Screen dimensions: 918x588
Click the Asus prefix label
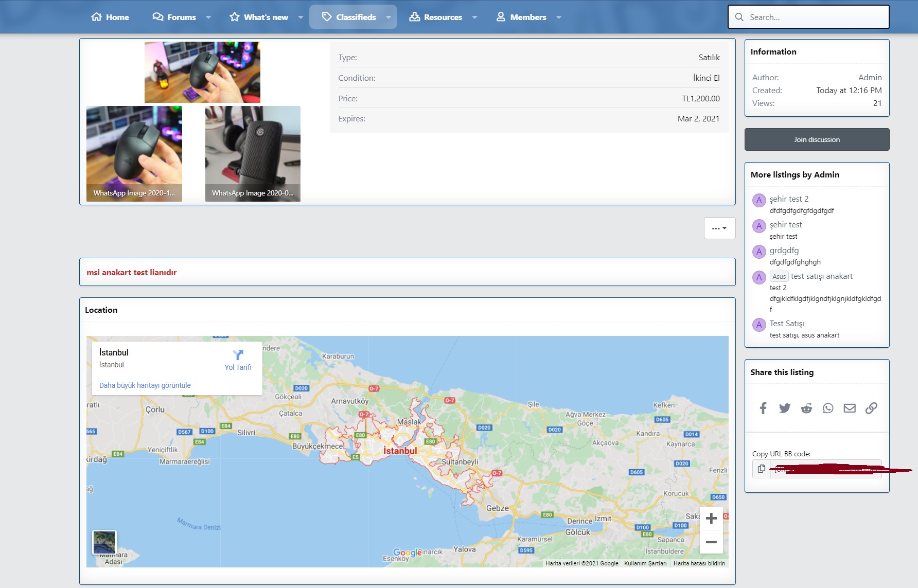[779, 276]
